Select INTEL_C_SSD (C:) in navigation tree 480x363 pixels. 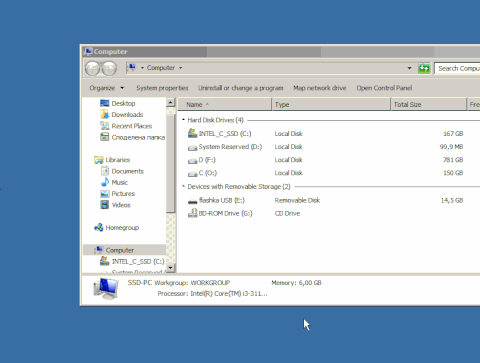138,261
